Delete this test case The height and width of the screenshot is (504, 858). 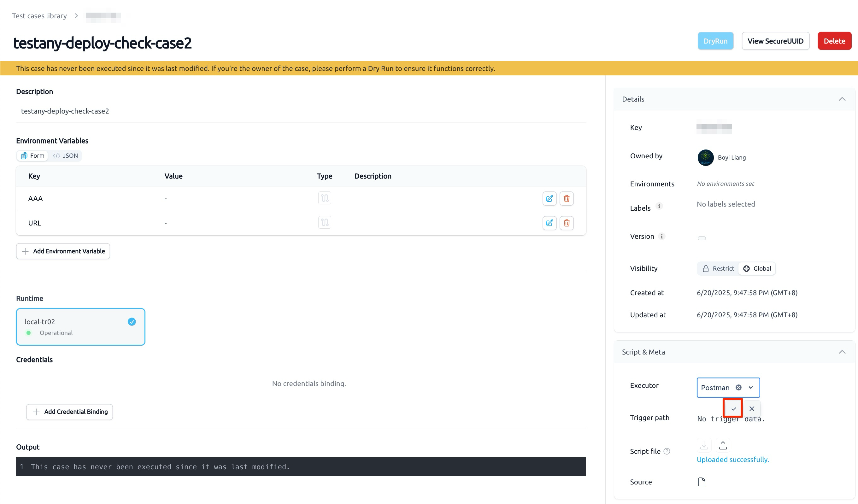coord(834,41)
